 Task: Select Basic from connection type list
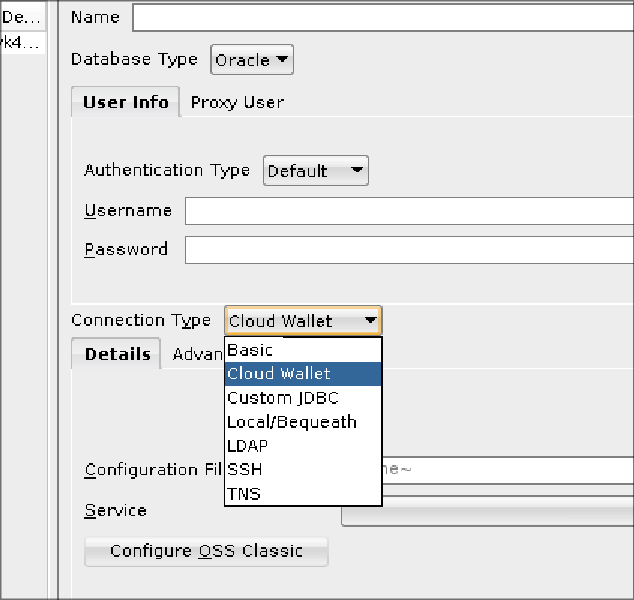coord(302,350)
